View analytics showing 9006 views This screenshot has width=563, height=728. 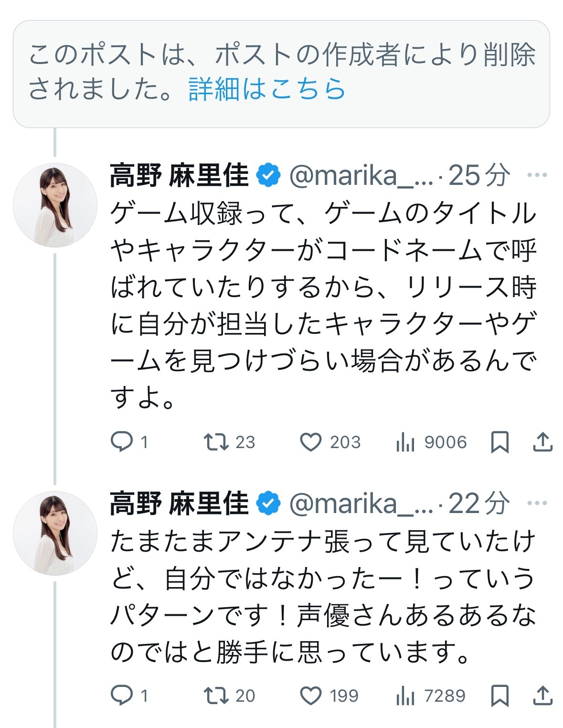[x=405, y=443]
